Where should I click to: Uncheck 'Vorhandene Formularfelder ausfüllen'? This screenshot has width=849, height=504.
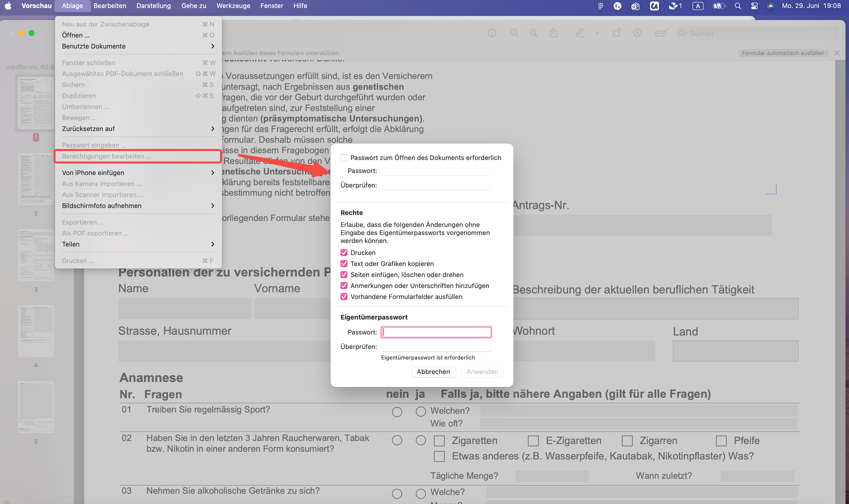[x=344, y=296]
